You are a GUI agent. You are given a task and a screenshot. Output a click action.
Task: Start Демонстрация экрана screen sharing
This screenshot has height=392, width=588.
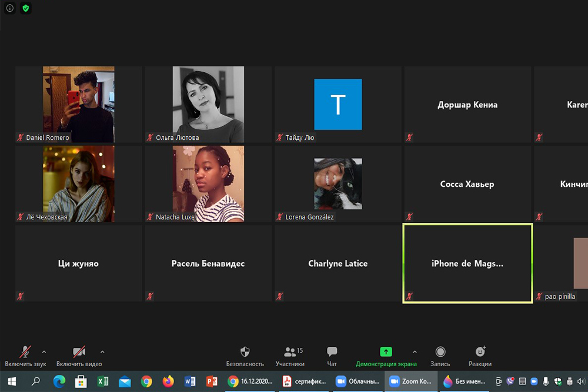pyautogui.click(x=386, y=356)
